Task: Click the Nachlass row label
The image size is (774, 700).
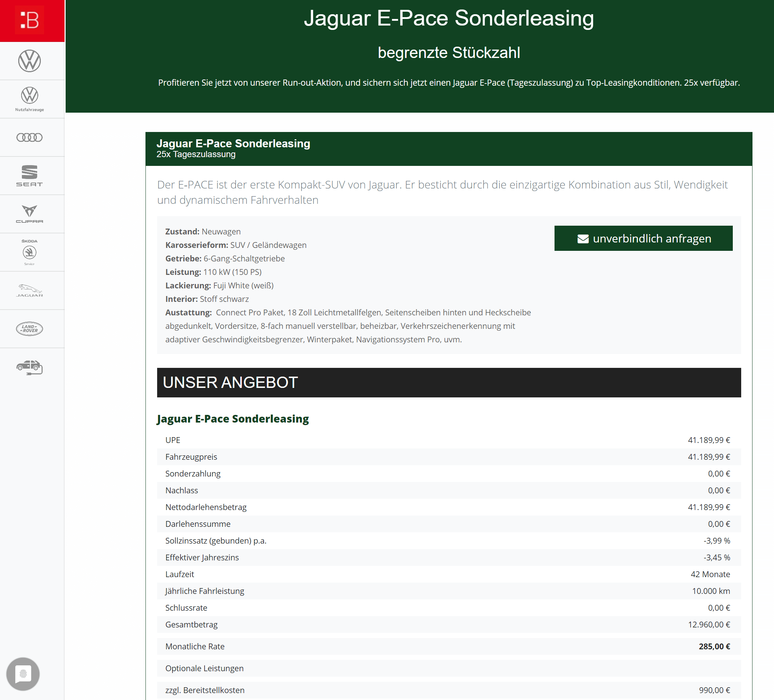Action: [182, 490]
